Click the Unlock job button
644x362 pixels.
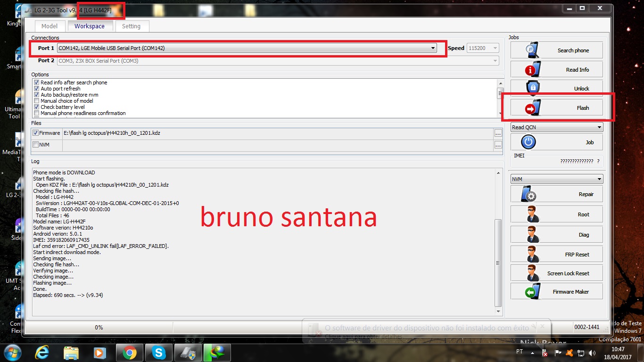556,88
